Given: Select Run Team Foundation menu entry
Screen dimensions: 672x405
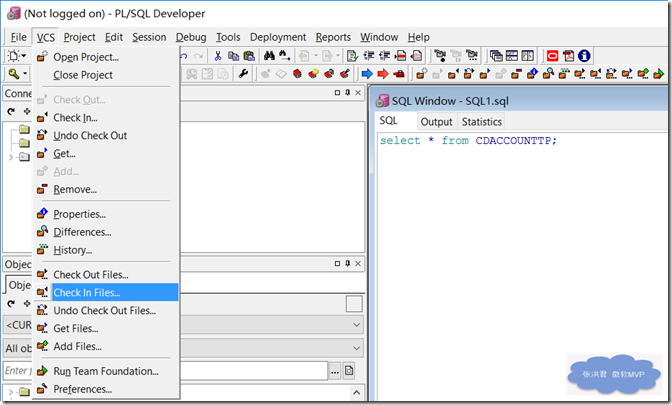Looking at the screenshot, I should point(106,371).
